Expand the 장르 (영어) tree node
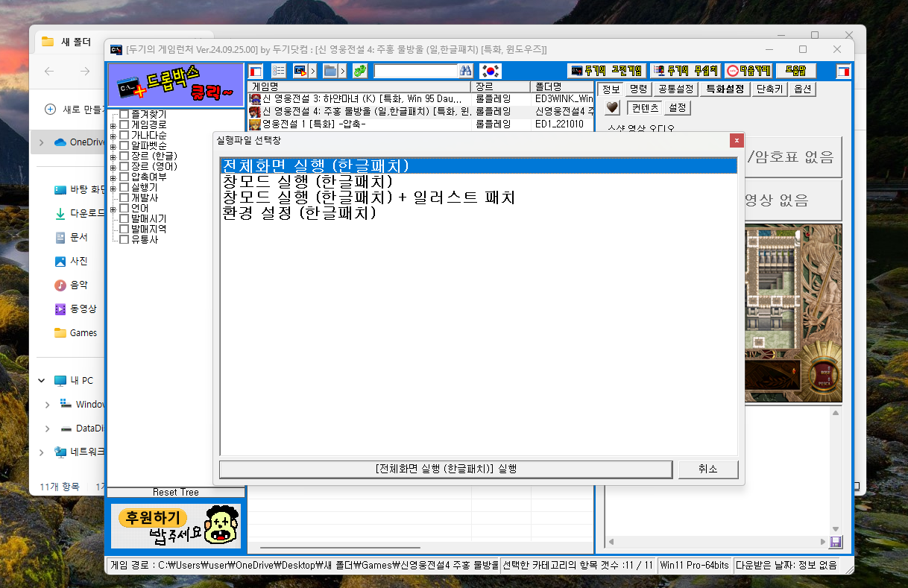The height and width of the screenshot is (588, 908). tap(113, 167)
